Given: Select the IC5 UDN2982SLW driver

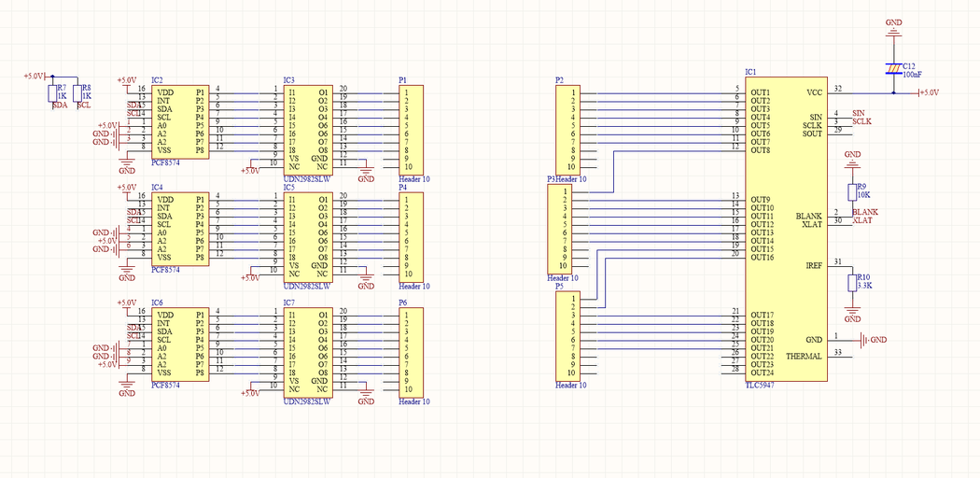Looking at the screenshot, I should (308, 235).
